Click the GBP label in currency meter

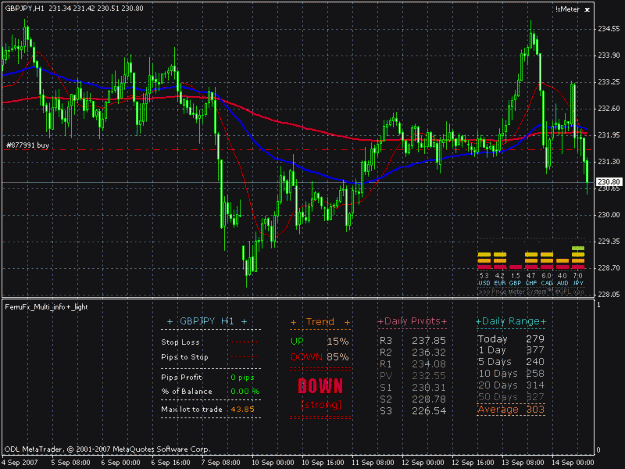[515, 283]
